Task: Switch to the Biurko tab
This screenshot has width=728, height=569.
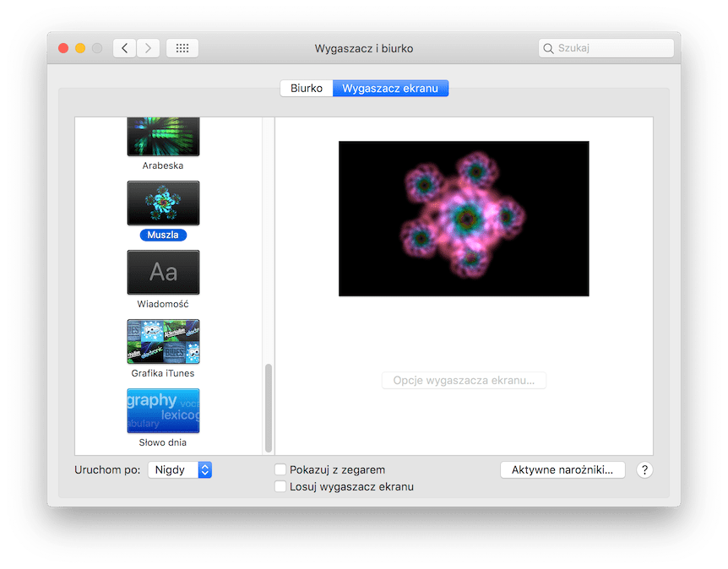Action: pyautogui.click(x=307, y=88)
